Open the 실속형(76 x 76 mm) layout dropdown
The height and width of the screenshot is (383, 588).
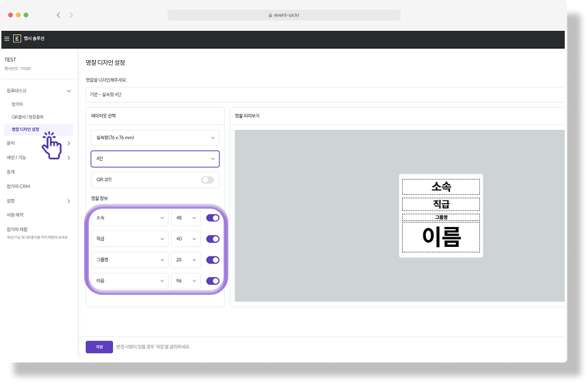click(155, 137)
